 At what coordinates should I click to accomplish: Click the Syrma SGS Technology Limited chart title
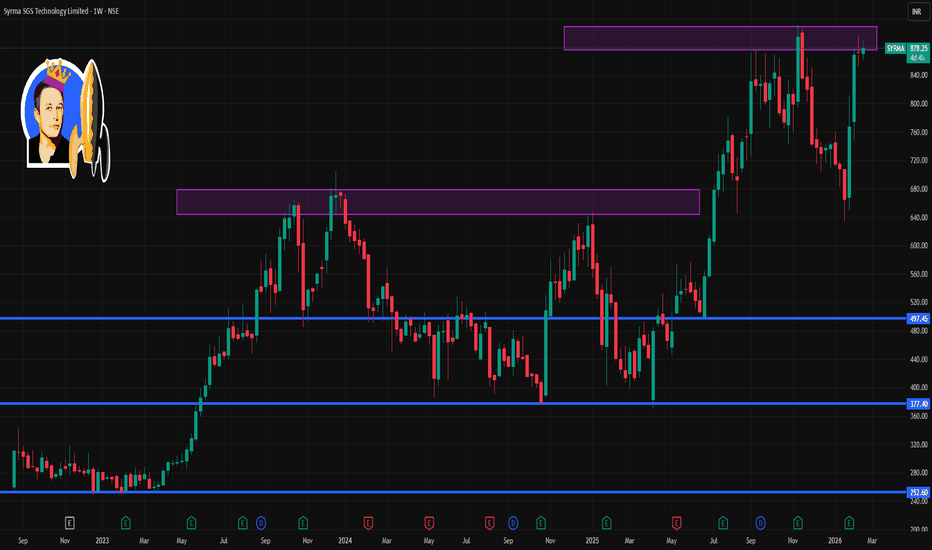click(61, 11)
